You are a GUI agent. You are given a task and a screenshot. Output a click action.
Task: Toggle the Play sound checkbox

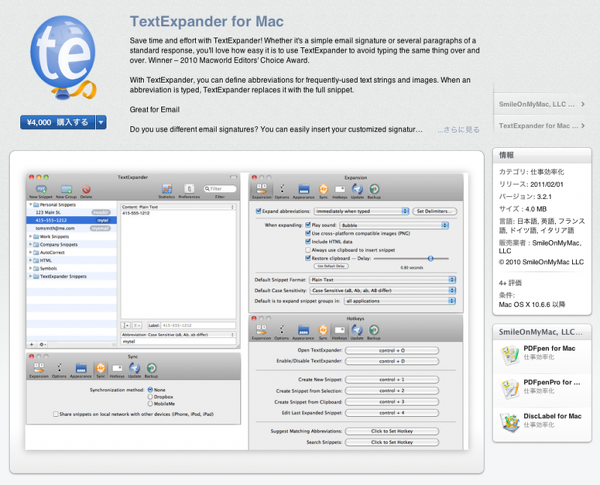pyautogui.click(x=308, y=225)
